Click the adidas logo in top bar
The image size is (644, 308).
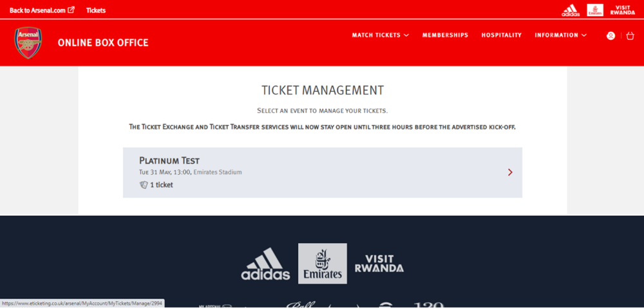pyautogui.click(x=571, y=10)
